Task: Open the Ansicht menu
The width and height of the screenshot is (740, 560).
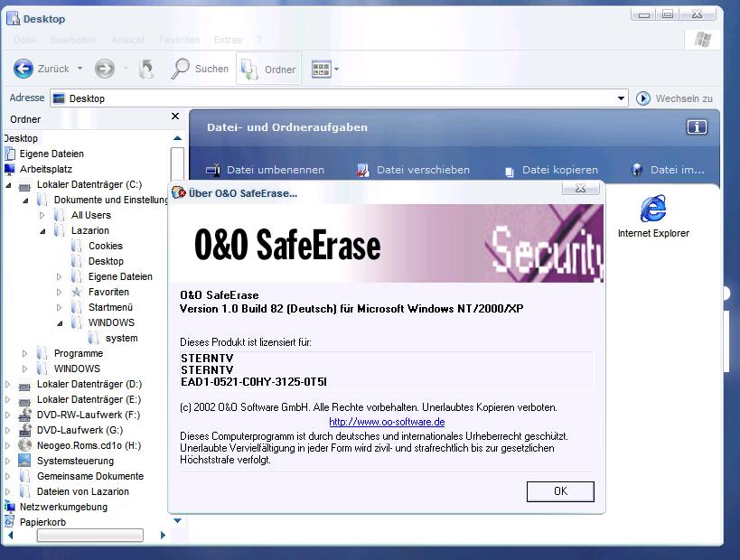Action: pos(128,40)
